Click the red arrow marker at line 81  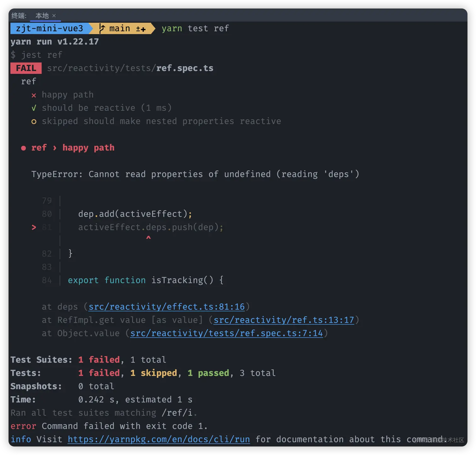34,227
